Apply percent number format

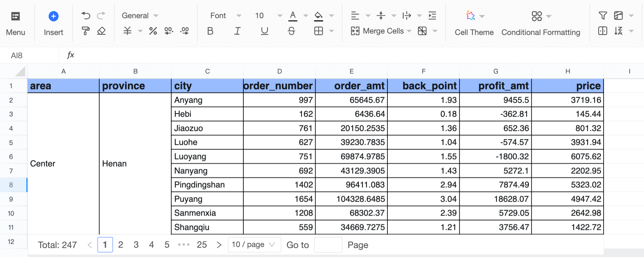tap(153, 31)
